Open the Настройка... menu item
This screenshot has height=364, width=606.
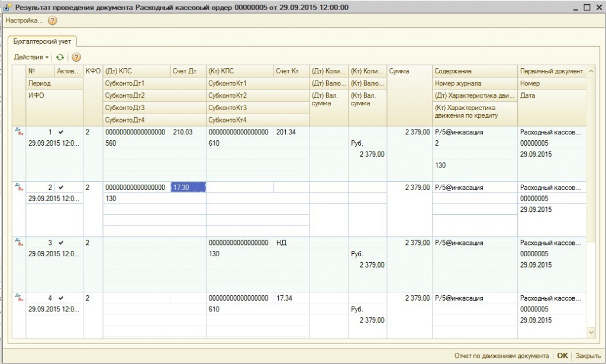(24, 21)
